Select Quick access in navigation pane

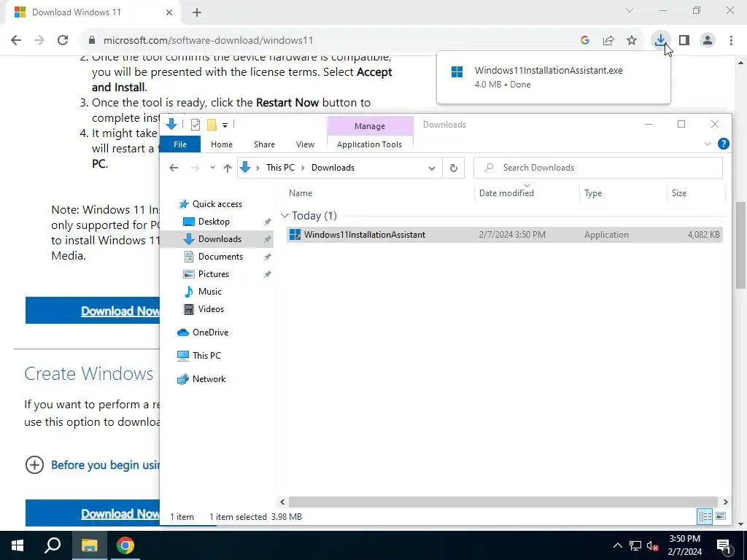click(x=217, y=204)
